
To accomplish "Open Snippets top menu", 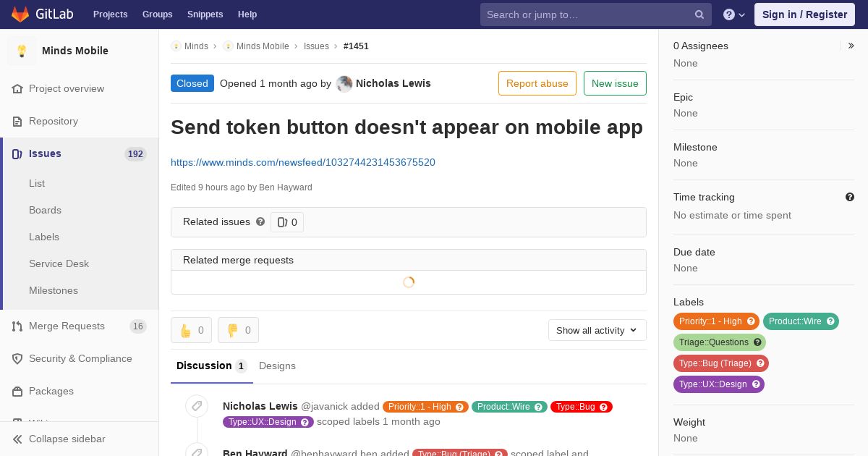I will click(205, 14).
